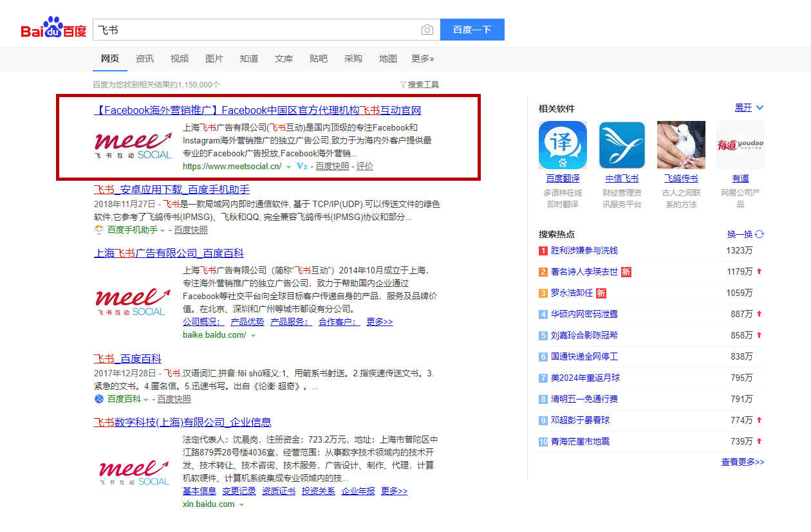Open hot search 国通快递全网停工

(584, 356)
